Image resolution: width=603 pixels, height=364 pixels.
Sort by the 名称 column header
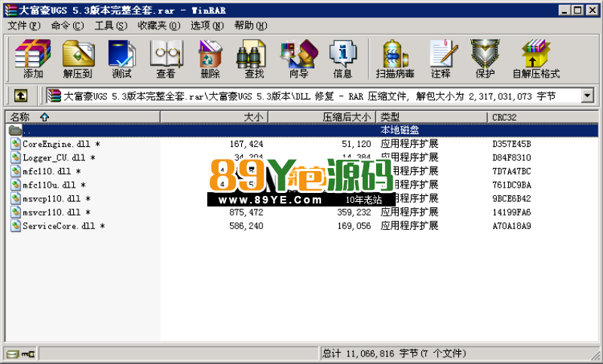83,117
